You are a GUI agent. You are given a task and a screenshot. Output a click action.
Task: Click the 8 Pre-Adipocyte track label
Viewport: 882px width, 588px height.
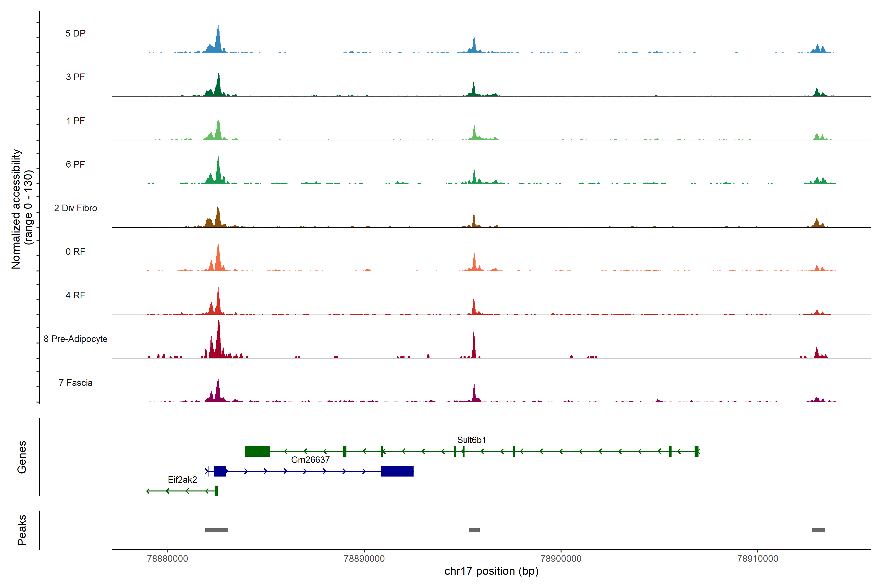pyautogui.click(x=75, y=339)
